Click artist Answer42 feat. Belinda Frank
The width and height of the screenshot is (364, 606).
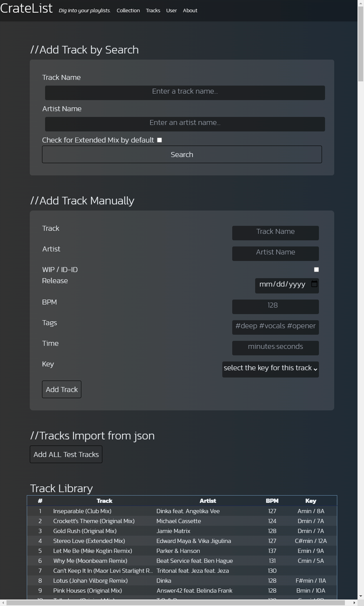tap(194, 591)
